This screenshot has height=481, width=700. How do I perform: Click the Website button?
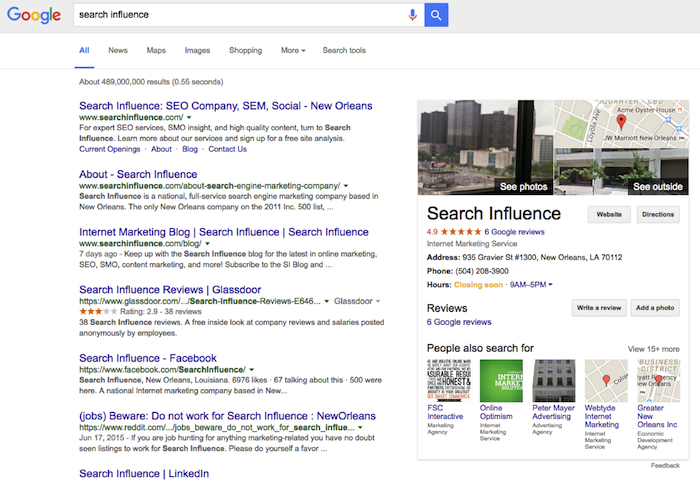pos(608,214)
